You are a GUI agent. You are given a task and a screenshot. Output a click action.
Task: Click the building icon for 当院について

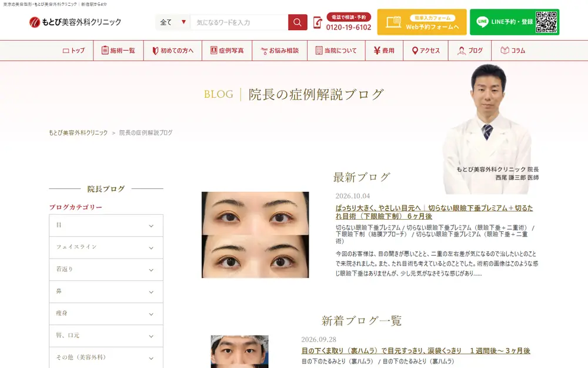pyautogui.click(x=319, y=50)
